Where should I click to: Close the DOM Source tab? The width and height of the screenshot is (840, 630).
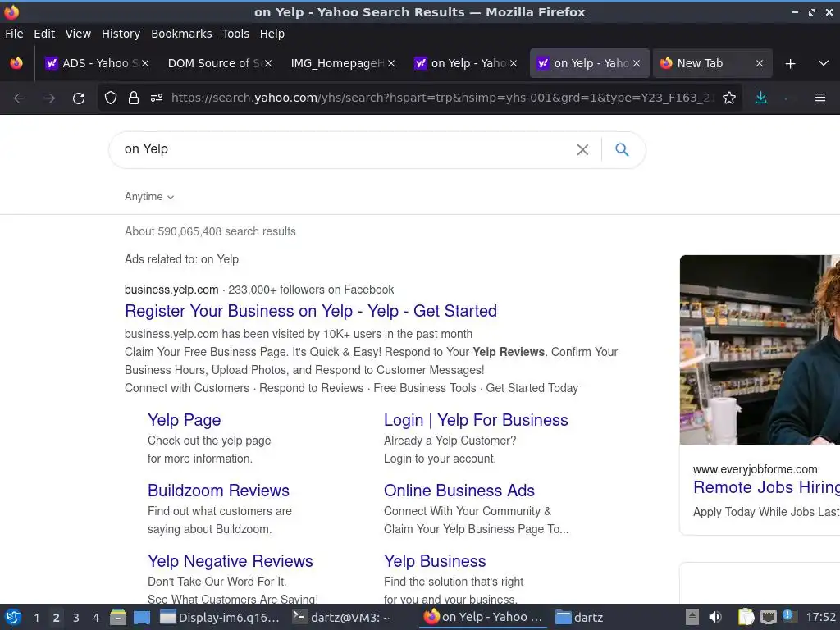(x=268, y=63)
